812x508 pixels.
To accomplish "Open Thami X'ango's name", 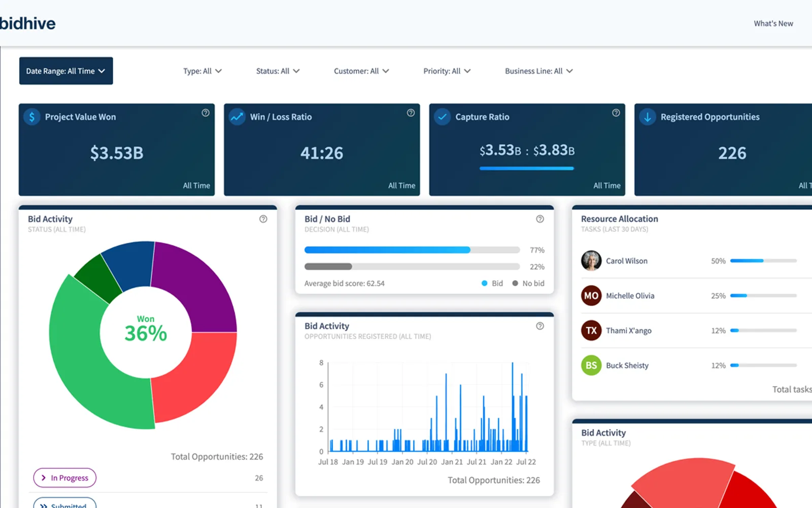I will tap(629, 331).
